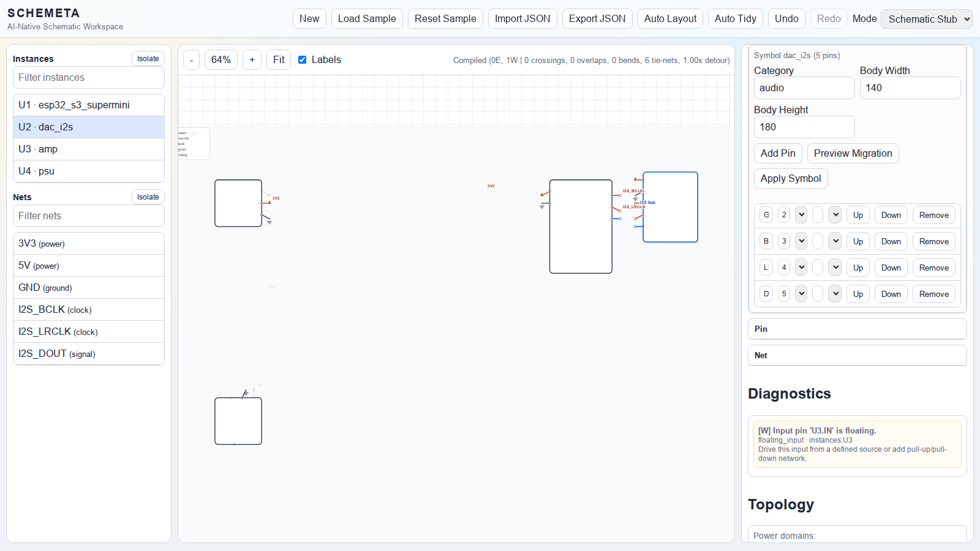The width and height of the screenshot is (980, 551).
Task: Remove pin number 3 from symbol
Action: tap(933, 241)
